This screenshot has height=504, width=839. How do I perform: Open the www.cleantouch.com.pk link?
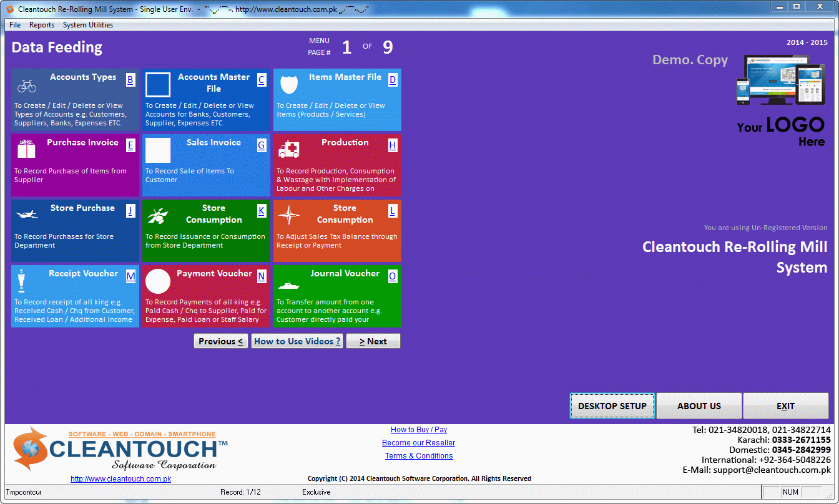click(x=120, y=479)
